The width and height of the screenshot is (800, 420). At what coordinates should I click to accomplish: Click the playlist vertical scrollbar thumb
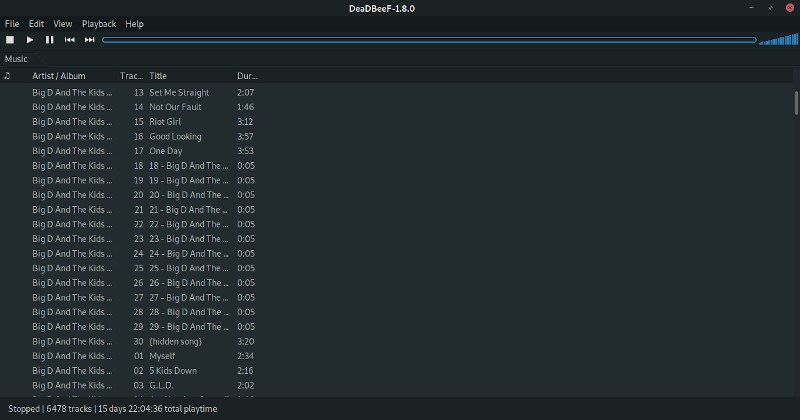click(796, 103)
